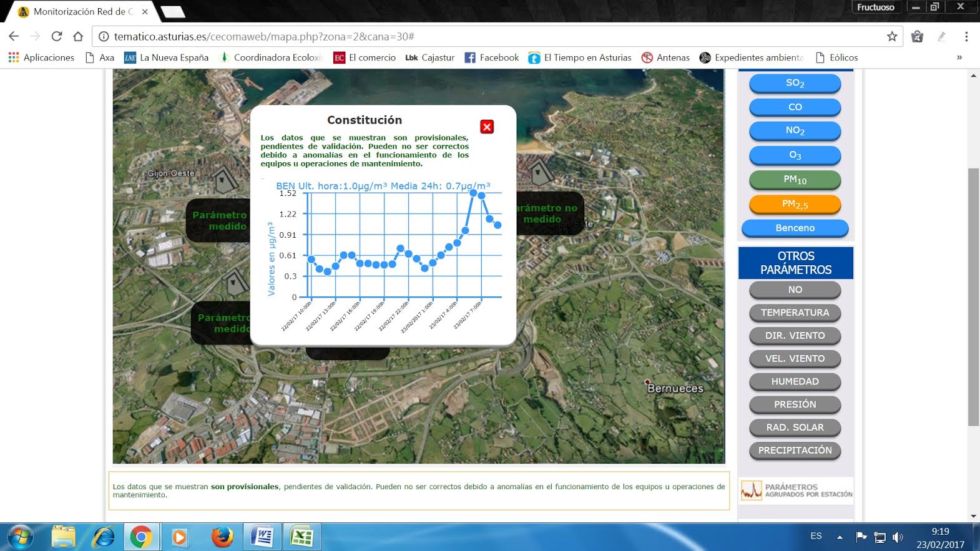Click the Chrome reload page icon
This screenshot has width=980, height=551.
[57, 36]
